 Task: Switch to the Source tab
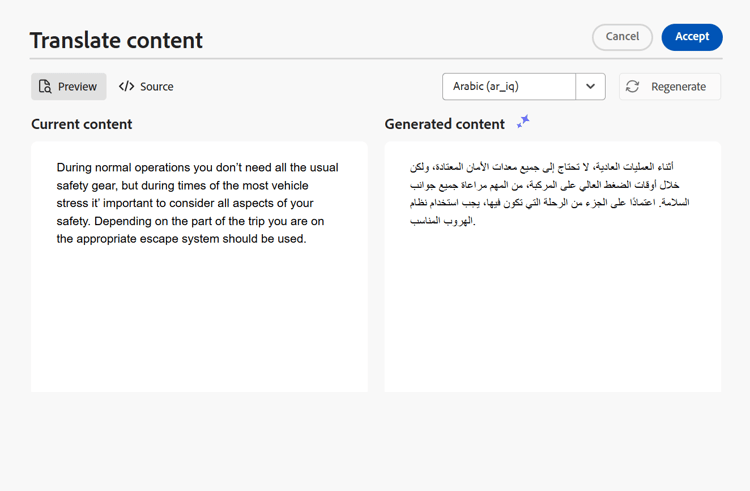pyautogui.click(x=146, y=87)
